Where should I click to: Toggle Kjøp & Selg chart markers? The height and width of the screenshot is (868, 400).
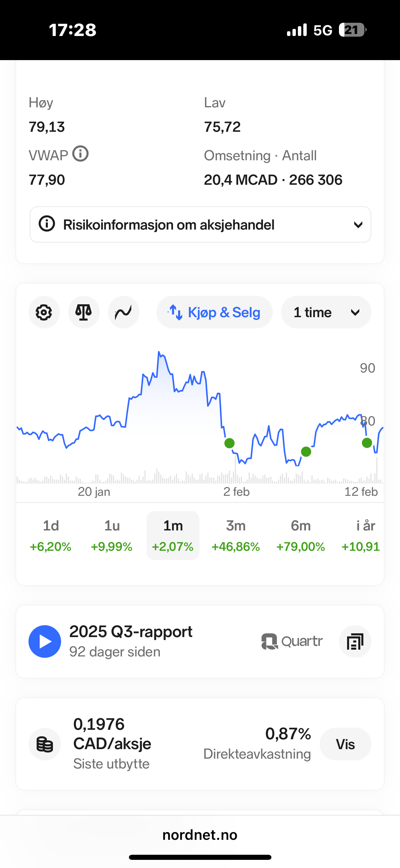[x=214, y=312]
